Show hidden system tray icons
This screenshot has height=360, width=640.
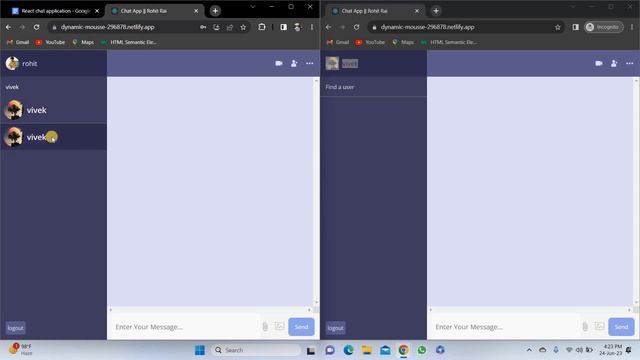(x=529, y=350)
